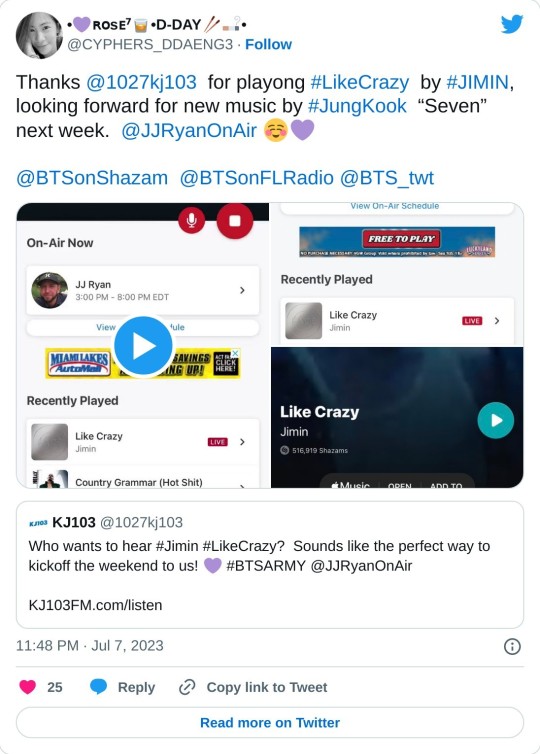The image size is (540, 754).
Task: Open @BTSonShazam mention
Action: [x=92, y=178]
